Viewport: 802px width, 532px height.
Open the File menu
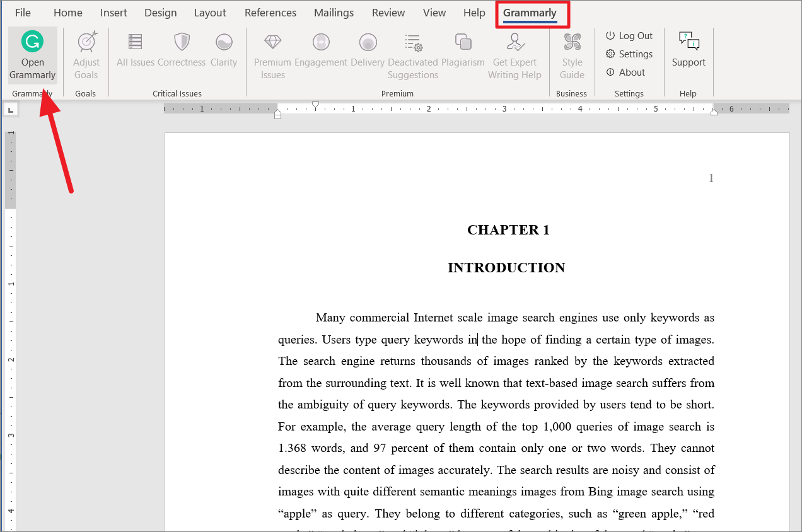point(23,13)
